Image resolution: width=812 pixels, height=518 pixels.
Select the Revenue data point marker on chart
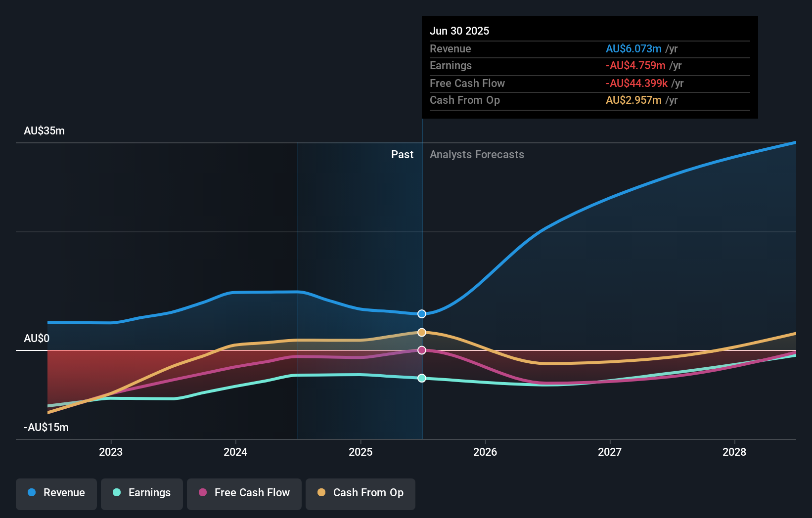(x=421, y=313)
